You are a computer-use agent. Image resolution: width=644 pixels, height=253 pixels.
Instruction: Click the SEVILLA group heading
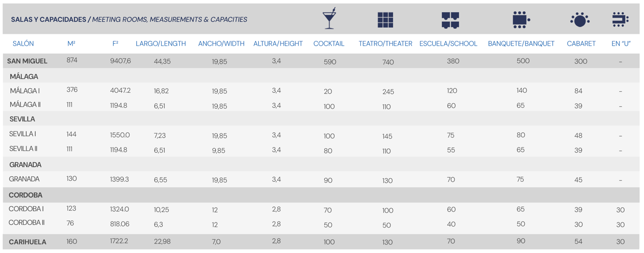pyautogui.click(x=22, y=119)
